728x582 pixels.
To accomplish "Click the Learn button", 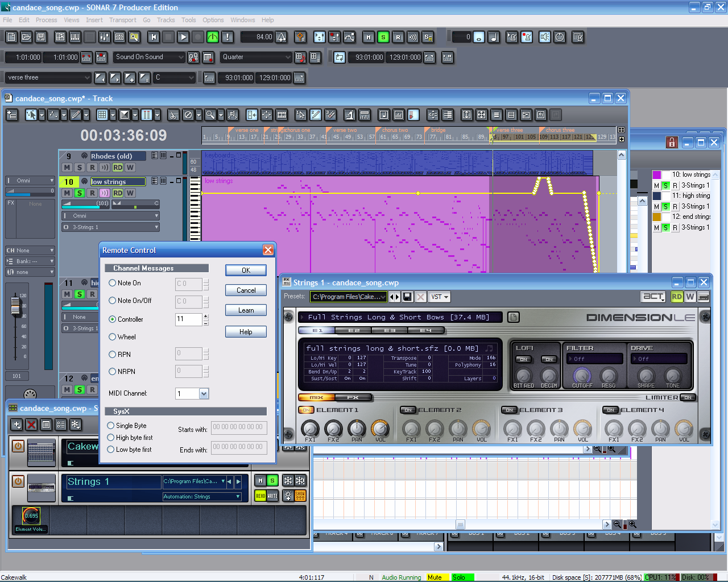I will click(246, 310).
